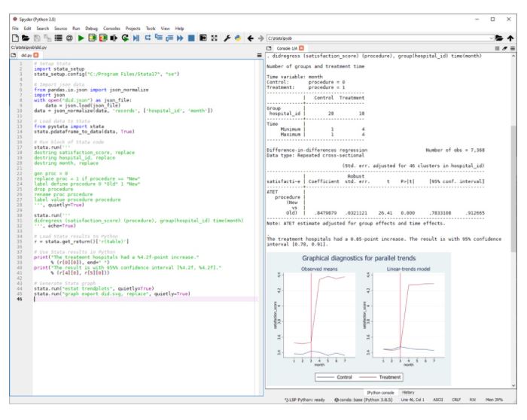
Task: Open the file list switcher icon
Action: pyautogui.click(x=59, y=38)
